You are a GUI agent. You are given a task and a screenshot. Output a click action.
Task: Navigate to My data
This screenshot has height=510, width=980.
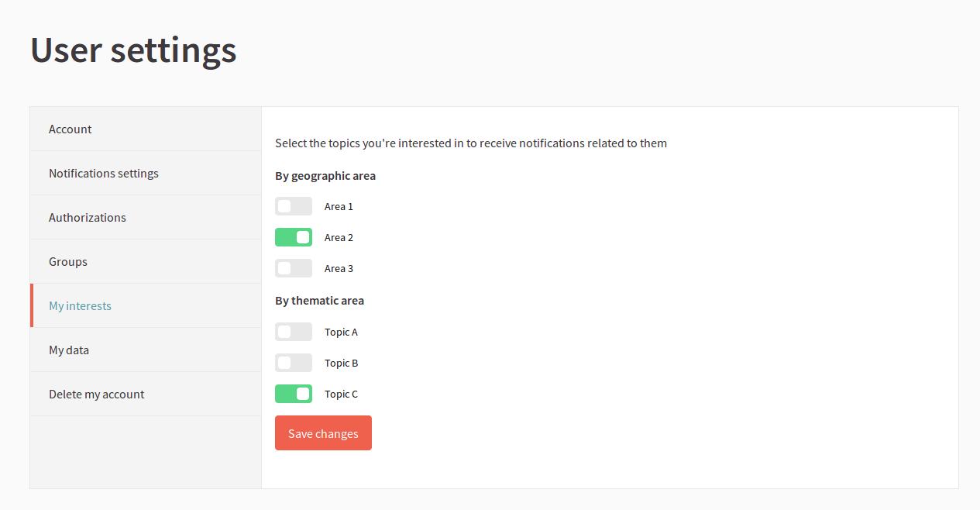pos(68,350)
